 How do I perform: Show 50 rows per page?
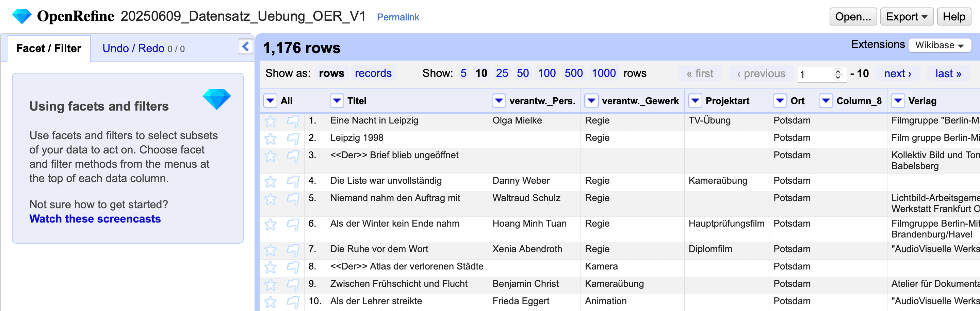[523, 73]
